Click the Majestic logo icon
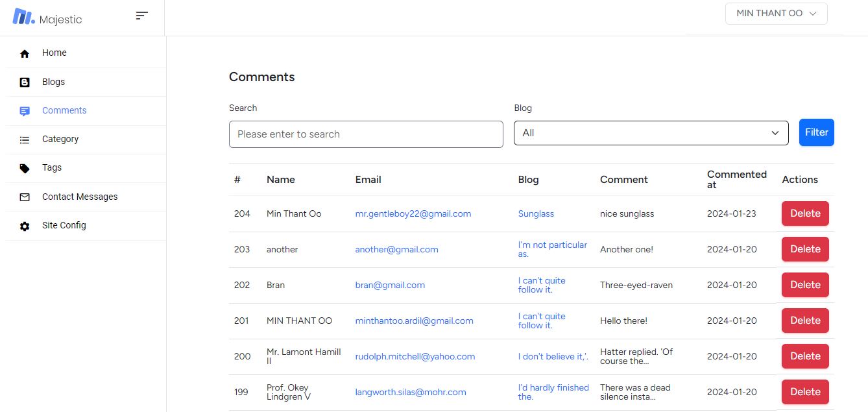The height and width of the screenshot is (412, 868). [x=24, y=17]
